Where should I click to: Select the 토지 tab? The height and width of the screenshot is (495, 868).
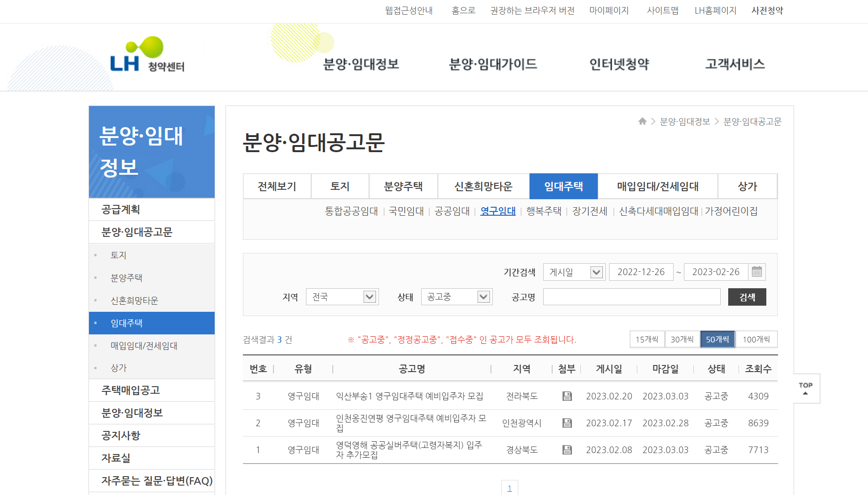tap(340, 186)
